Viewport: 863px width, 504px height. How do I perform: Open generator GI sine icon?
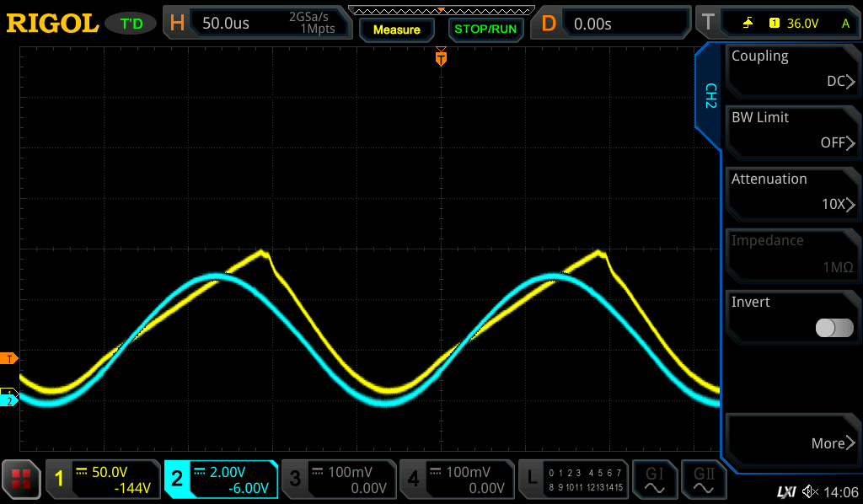point(654,480)
